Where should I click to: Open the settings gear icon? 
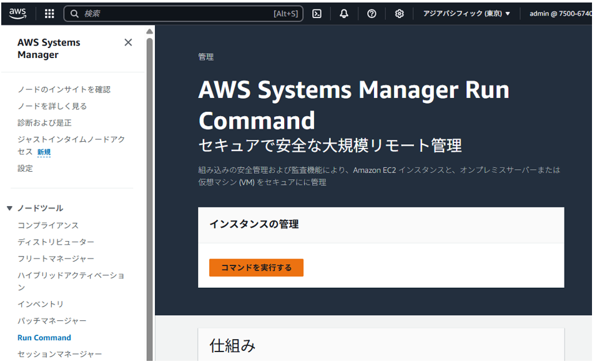(399, 14)
